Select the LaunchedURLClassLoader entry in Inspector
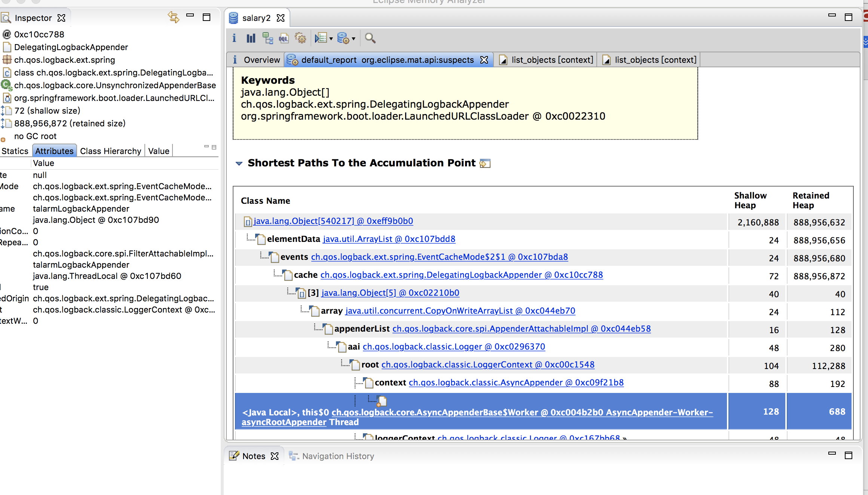This screenshot has height=495, width=868. click(114, 98)
